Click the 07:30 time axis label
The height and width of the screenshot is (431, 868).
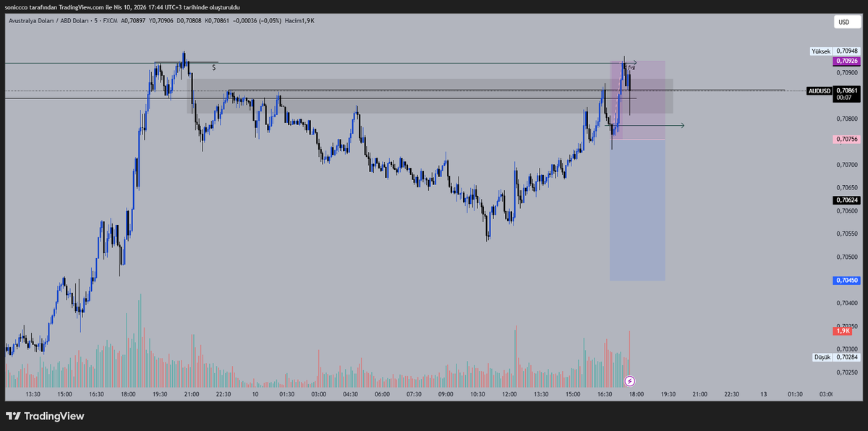pyautogui.click(x=414, y=394)
